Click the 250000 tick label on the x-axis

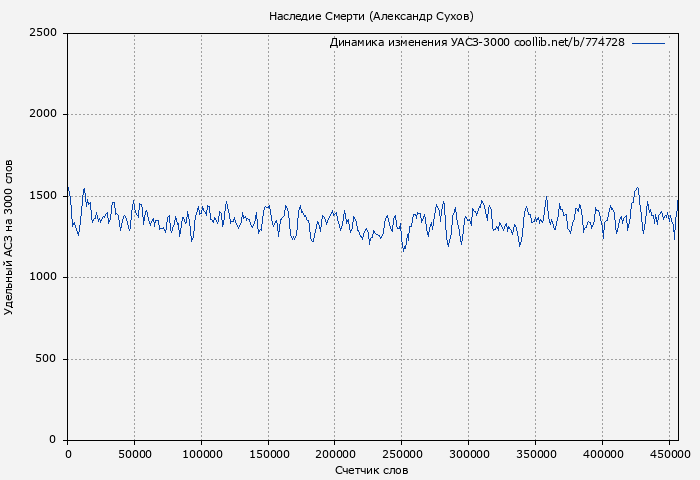401,455
